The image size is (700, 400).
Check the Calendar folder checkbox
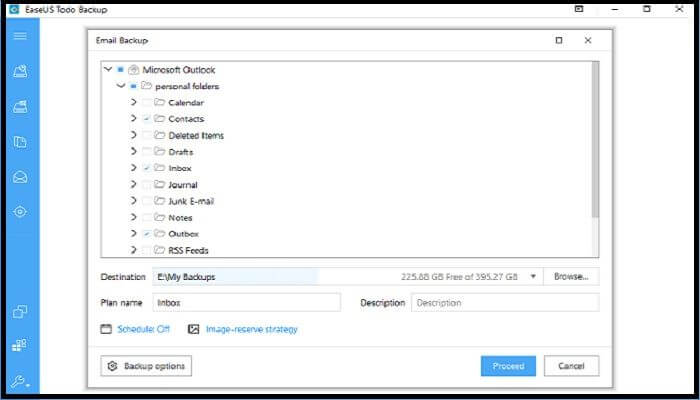coord(146,103)
